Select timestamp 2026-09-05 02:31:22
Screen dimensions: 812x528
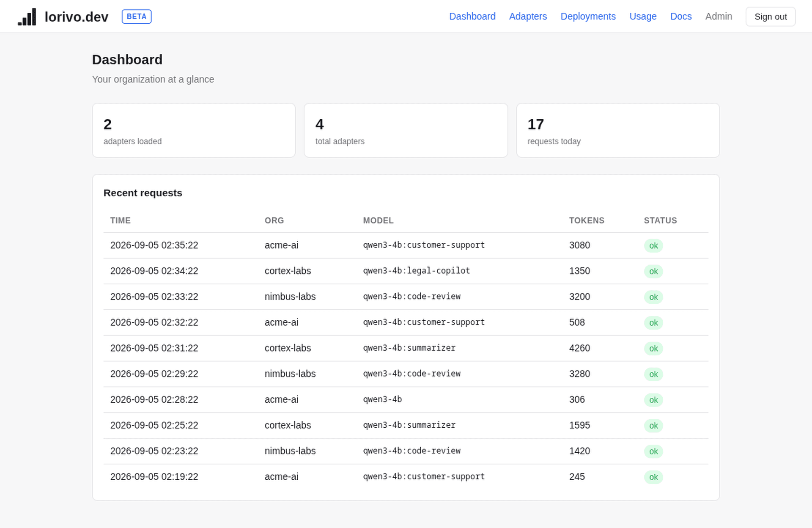coord(154,348)
